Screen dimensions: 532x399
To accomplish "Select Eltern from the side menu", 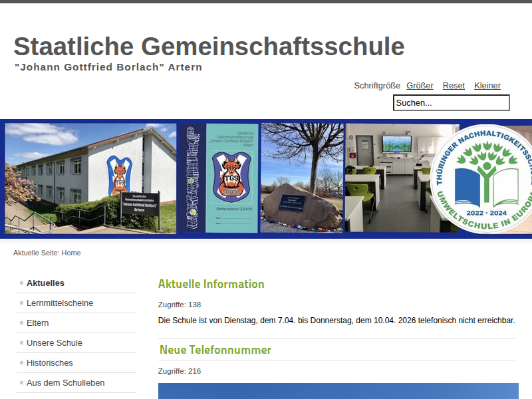I will click(38, 323).
